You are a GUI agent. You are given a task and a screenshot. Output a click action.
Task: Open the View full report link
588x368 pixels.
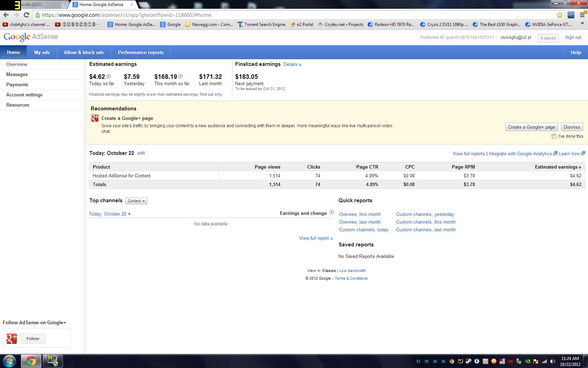[x=316, y=238]
